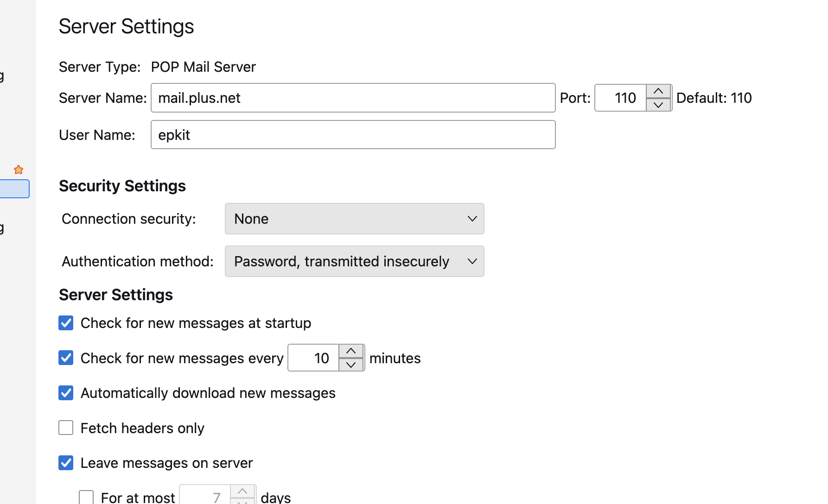Click the orange star icon in sidebar

(x=19, y=170)
